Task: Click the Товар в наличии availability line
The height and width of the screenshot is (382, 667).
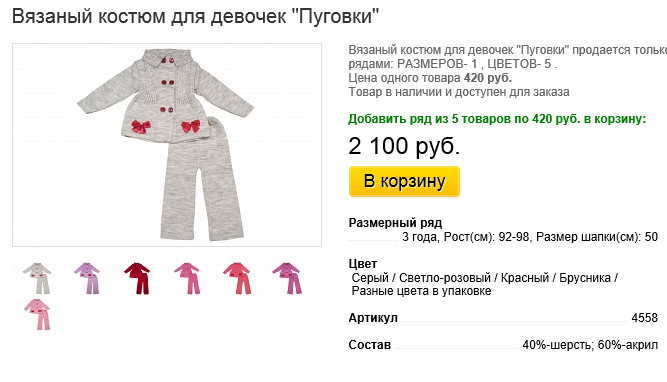Action: [x=459, y=92]
